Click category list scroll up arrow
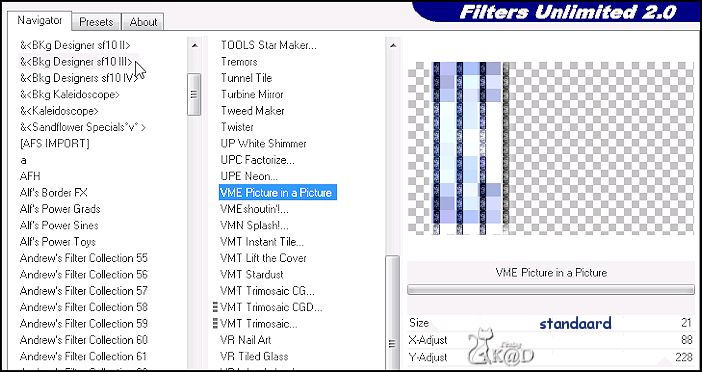702x372 pixels. [194, 45]
